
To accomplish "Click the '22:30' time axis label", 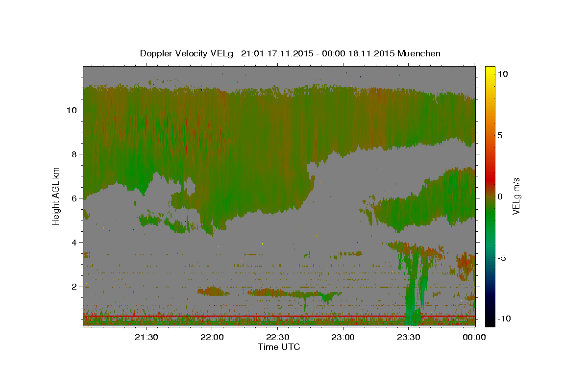I will point(277,337).
